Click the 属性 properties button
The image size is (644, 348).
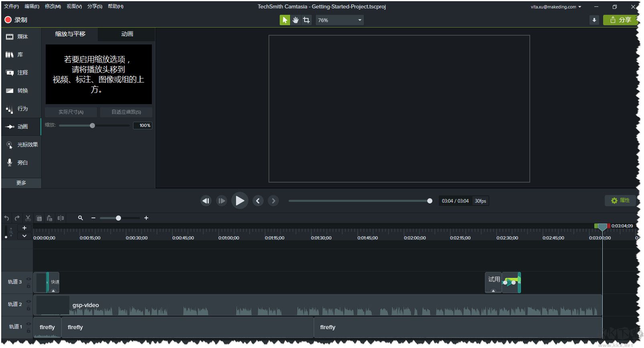(x=620, y=200)
